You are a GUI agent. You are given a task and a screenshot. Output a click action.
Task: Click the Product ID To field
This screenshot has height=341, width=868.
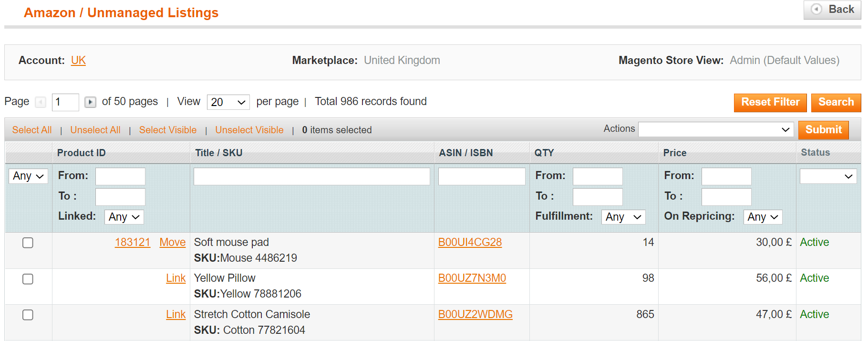coord(120,197)
